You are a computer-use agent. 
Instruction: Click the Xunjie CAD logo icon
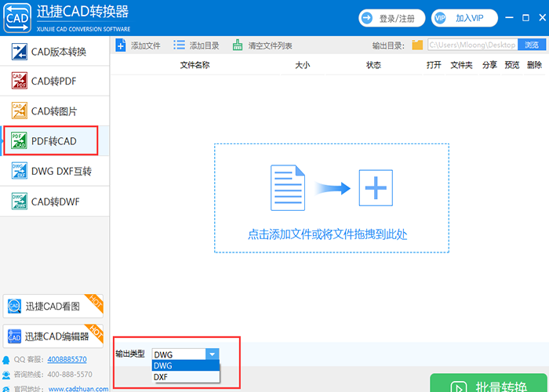point(17,17)
